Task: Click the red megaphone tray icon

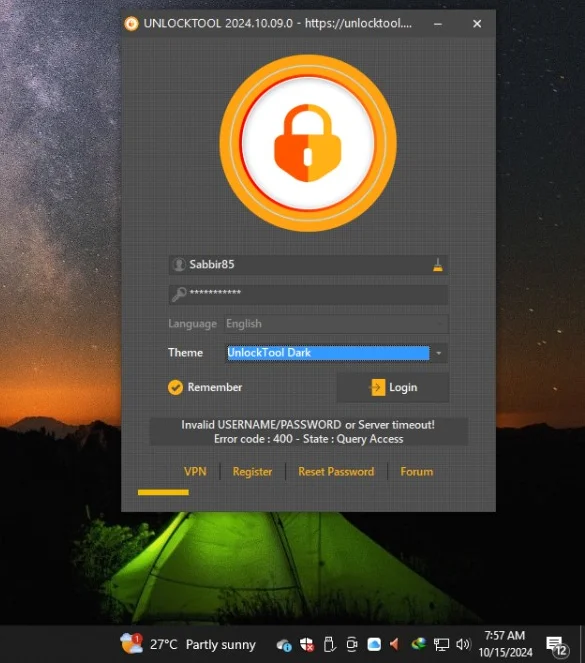Action: [x=394, y=644]
